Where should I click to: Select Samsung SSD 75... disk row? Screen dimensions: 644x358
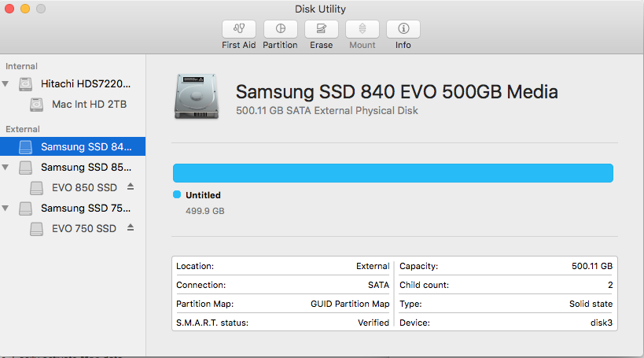pos(72,208)
